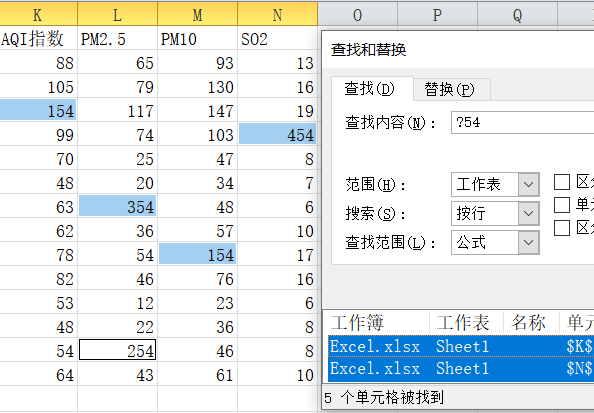This screenshot has width=594, height=413.
Task: Select result row with $K$ reference
Action: pyautogui.click(x=461, y=347)
